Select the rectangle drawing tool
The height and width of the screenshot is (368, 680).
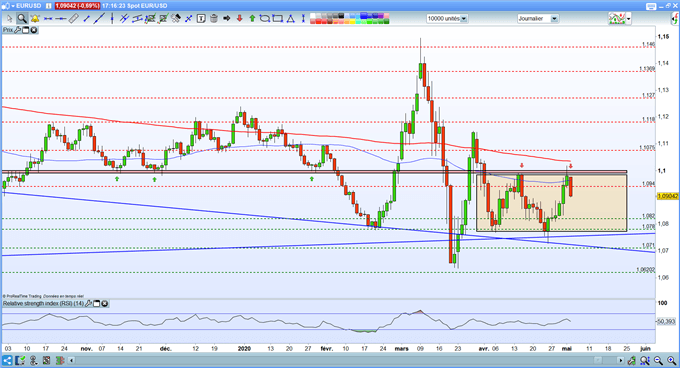point(278,19)
